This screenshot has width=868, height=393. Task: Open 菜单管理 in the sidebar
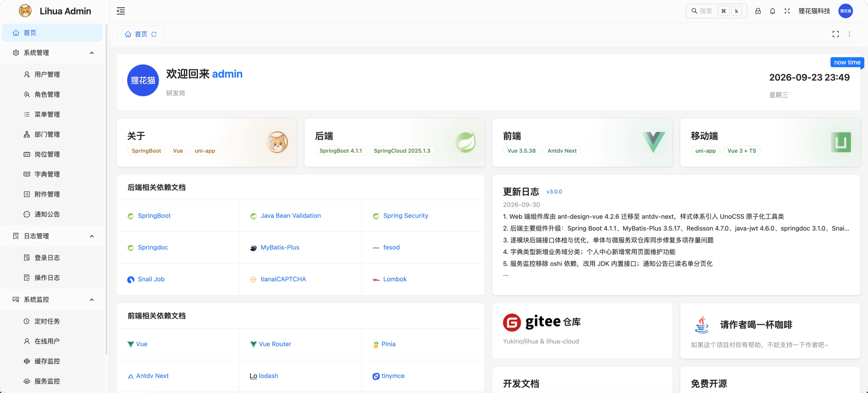tap(52, 114)
